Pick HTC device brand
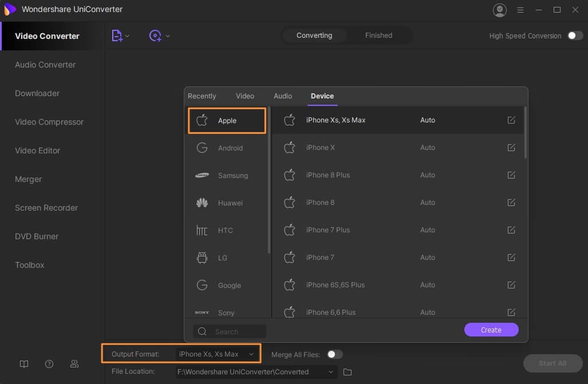Screen dimensions: 588x384 pyautogui.click(x=227, y=230)
